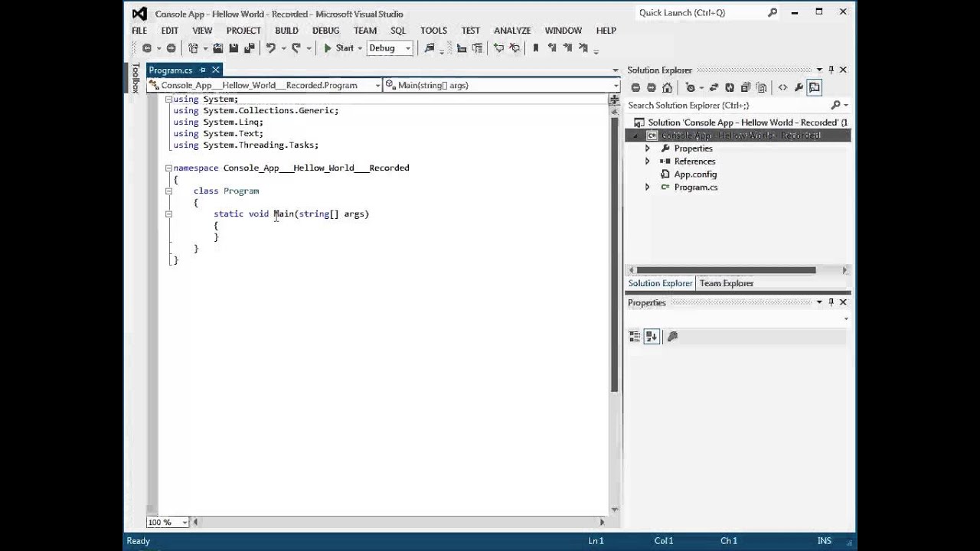
Task: Toggle Show All Files in Solution Explorer
Action: pyautogui.click(x=761, y=87)
